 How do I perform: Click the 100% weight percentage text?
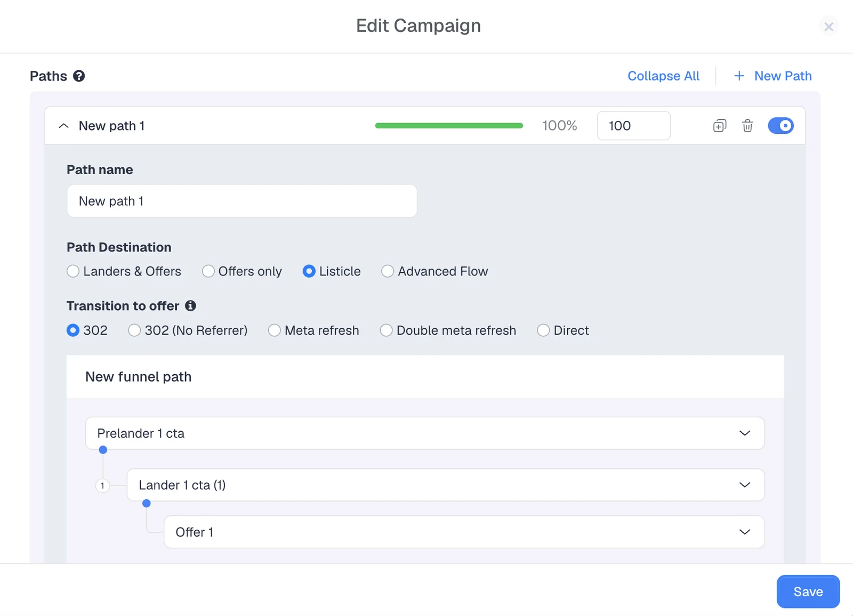click(x=560, y=126)
